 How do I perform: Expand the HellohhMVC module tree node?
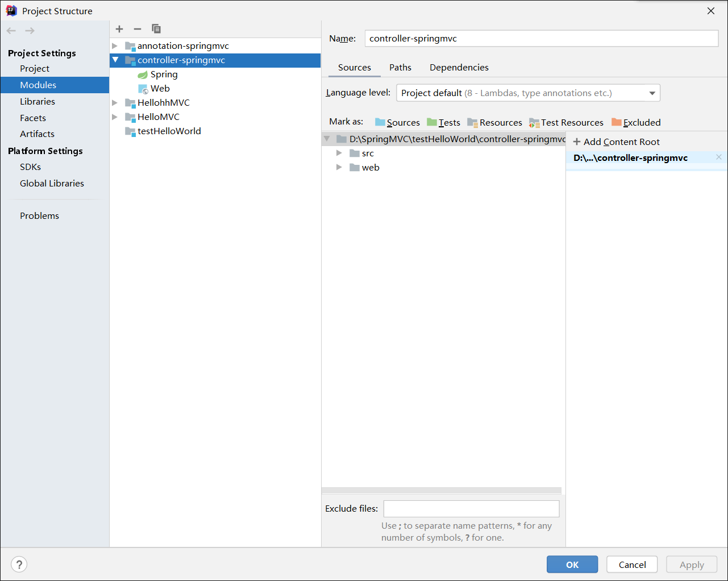point(115,102)
